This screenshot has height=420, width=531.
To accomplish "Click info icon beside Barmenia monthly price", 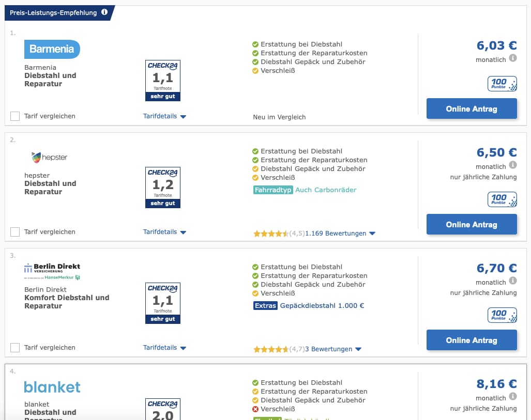I will (x=513, y=58).
